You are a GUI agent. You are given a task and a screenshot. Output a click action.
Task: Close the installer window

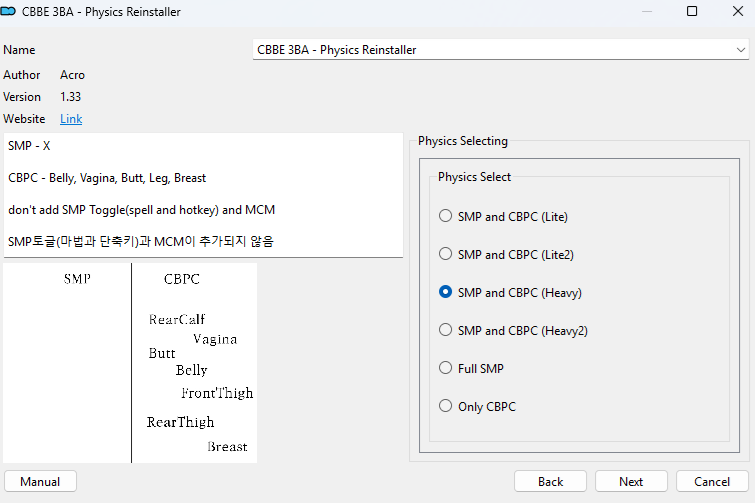[738, 11]
